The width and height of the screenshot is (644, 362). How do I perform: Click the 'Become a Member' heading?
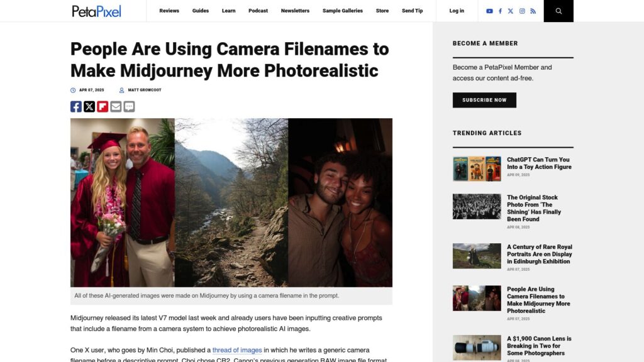click(x=485, y=43)
